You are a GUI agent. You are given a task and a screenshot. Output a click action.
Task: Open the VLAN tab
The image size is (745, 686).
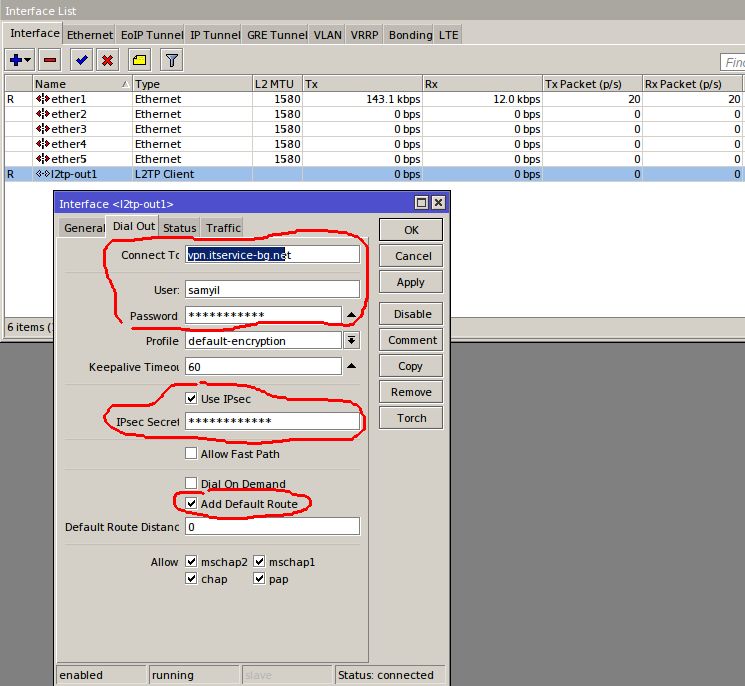tap(327, 35)
